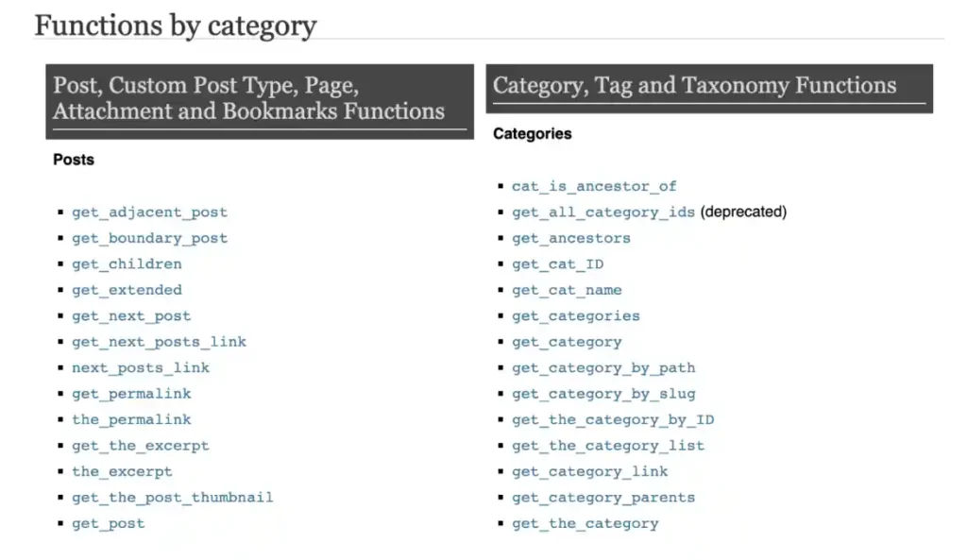Click the get_children link

(126, 263)
